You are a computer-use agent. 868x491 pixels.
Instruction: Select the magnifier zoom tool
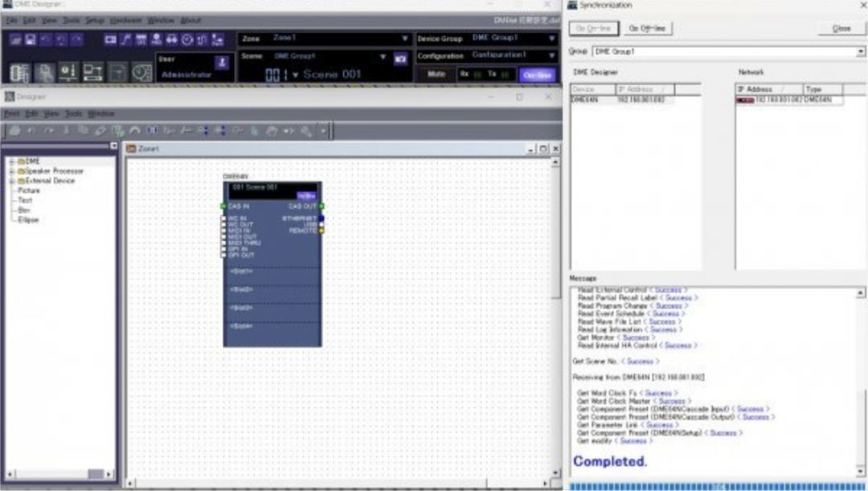coord(305,131)
